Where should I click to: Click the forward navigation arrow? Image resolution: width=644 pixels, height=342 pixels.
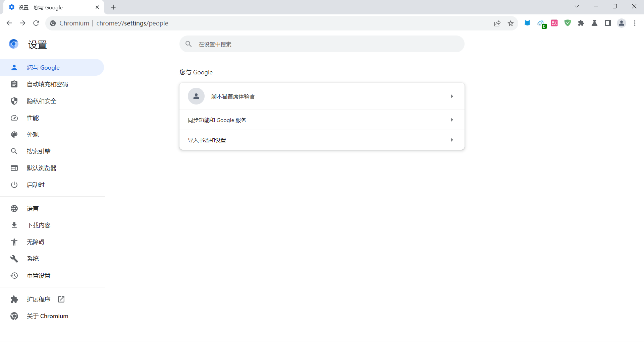click(x=22, y=23)
